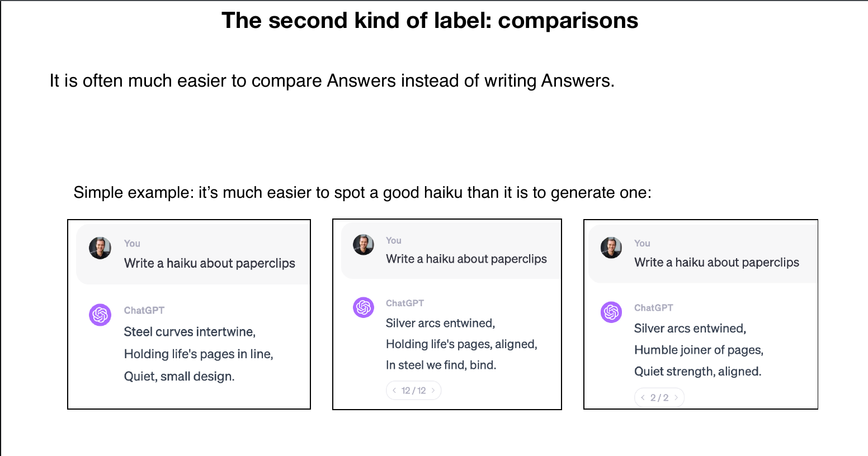Click the ChatGPT logo in the left panel
Image resolution: width=868 pixels, height=456 pixels.
point(100,315)
